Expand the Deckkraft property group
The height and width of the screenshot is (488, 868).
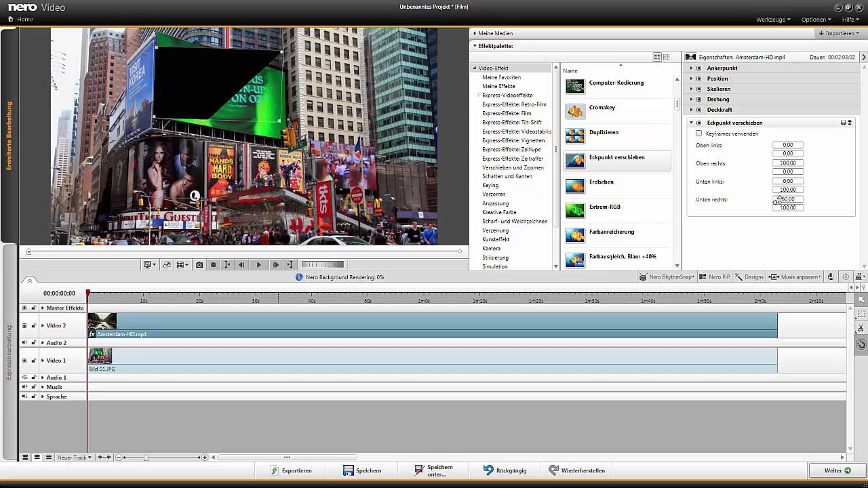click(x=692, y=110)
